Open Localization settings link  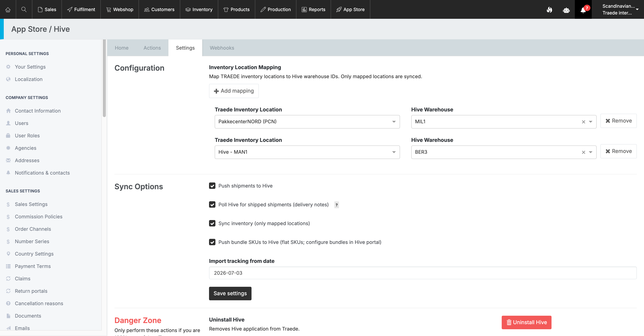[29, 79]
